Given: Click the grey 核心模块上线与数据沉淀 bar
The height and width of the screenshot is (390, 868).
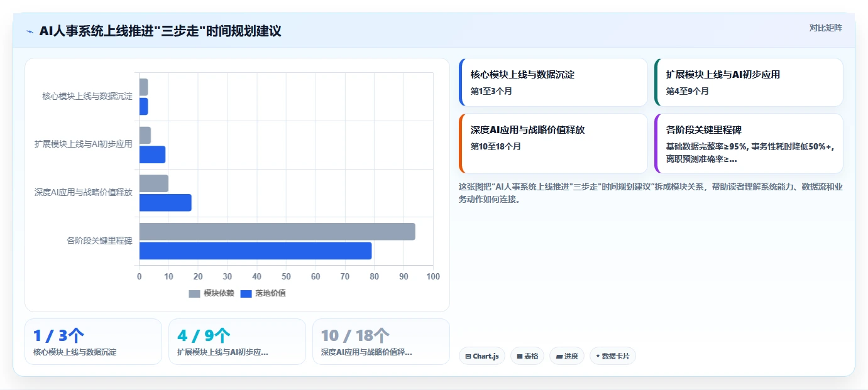Looking at the screenshot, I should (144, 87).
